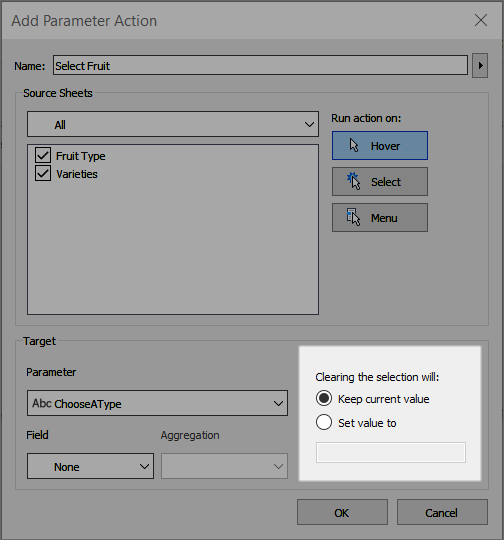This screenshot has width=504, height=540.
Task: Open the ChooseAType parameter dropdown
Action: [157, 403]
